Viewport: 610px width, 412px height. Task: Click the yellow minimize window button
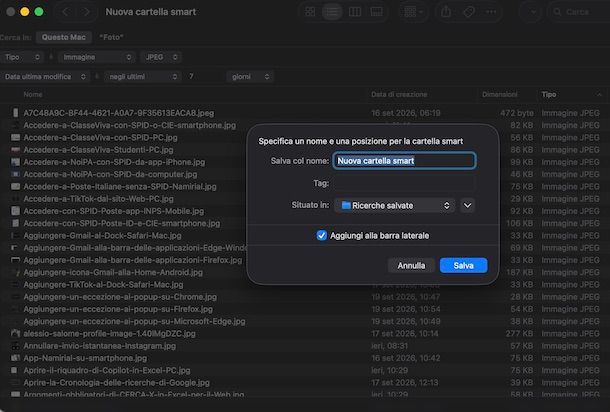point(25,12)
